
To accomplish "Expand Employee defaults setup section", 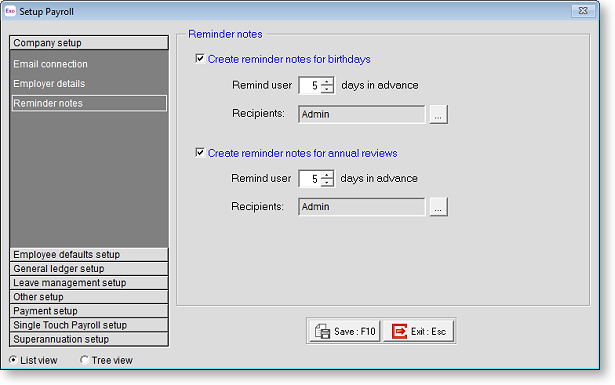I will (x=89, y=254).
